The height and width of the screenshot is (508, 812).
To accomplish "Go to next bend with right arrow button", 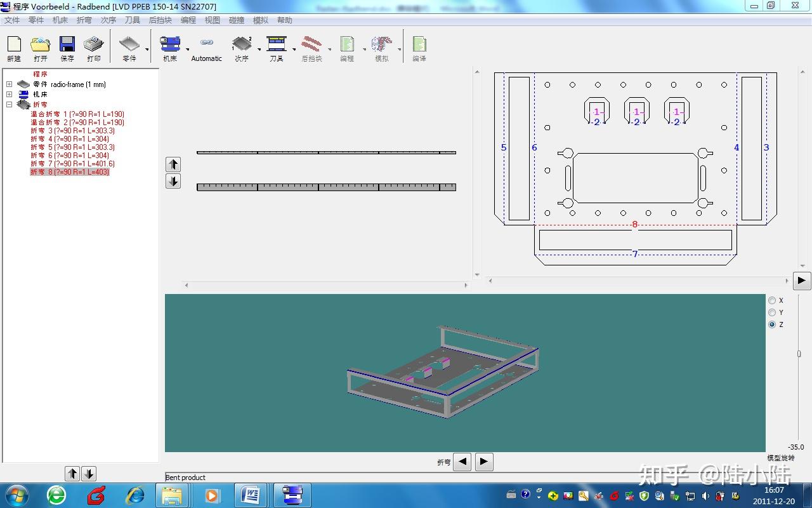I will click(x=484, y=462).
